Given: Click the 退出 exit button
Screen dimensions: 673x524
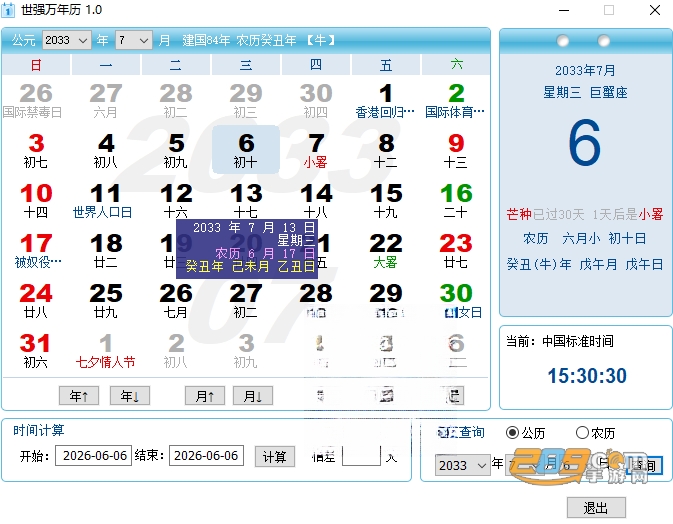Looking at the screenshot, I should click(596, 508).
